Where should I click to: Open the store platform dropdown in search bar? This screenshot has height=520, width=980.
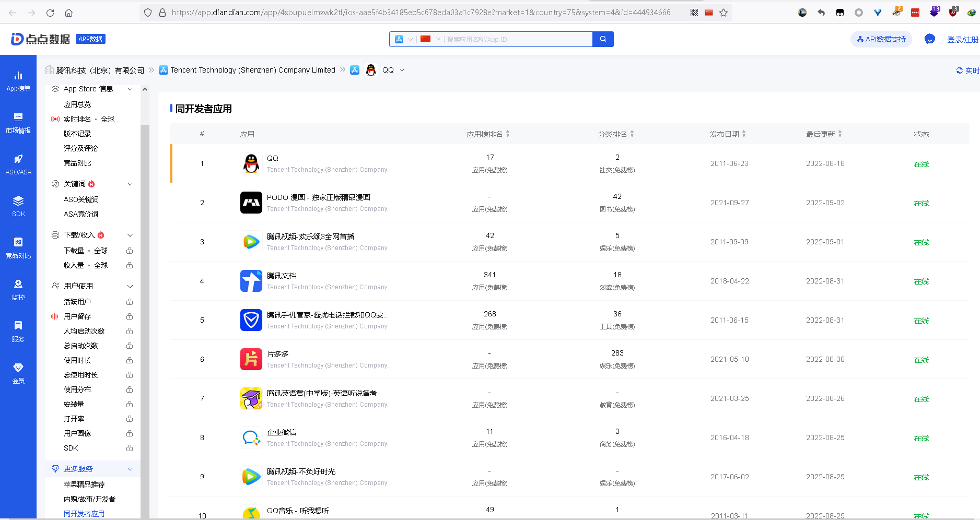tap(404, 39)
